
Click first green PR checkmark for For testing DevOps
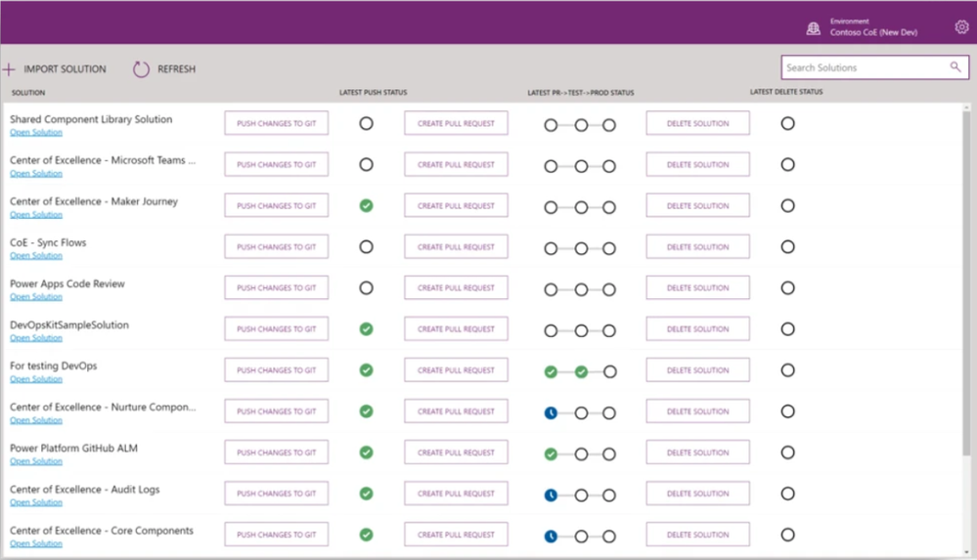pos(551,372)
